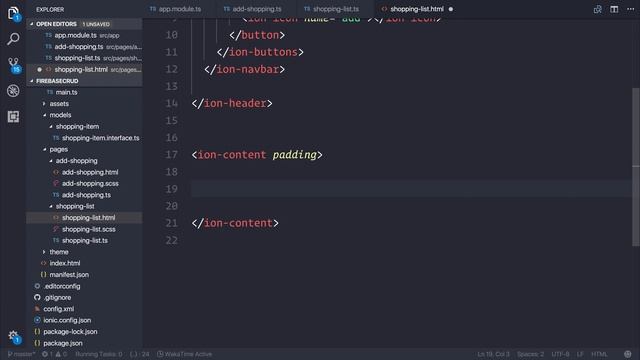
Task: Open the Debug view icon
Action: [x=13, y=91]
